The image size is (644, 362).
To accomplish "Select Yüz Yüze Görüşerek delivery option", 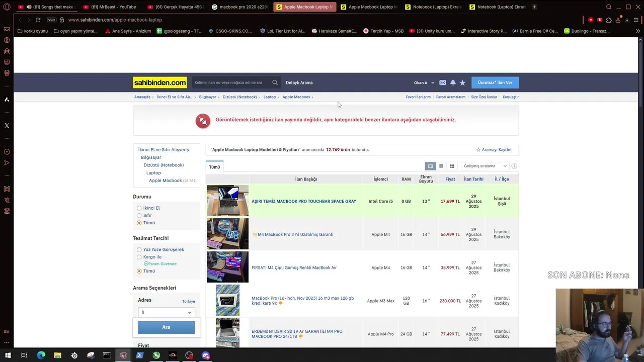I will pos(139,250).
